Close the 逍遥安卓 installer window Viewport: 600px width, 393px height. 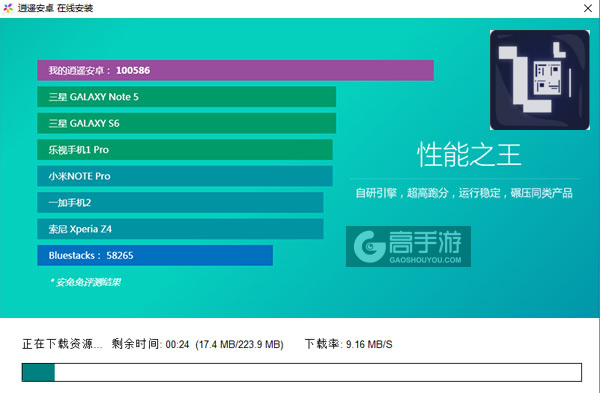(588, 8)
